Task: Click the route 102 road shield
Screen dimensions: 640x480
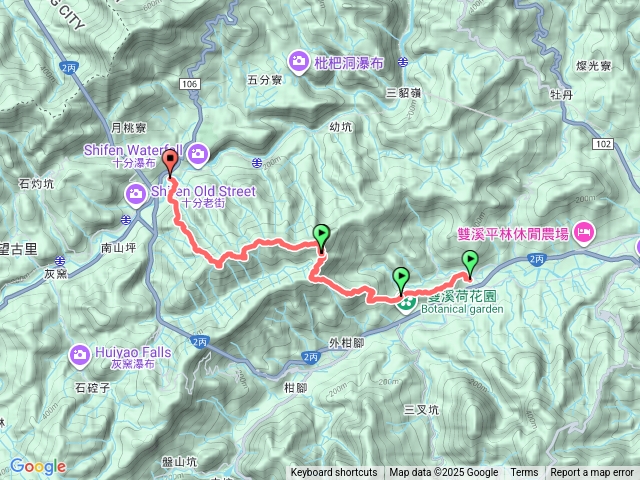Action: tap(603, 144)
